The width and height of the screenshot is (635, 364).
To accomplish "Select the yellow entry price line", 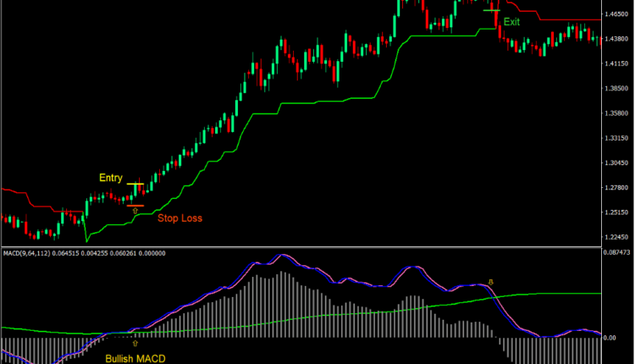I will point(135,184).
